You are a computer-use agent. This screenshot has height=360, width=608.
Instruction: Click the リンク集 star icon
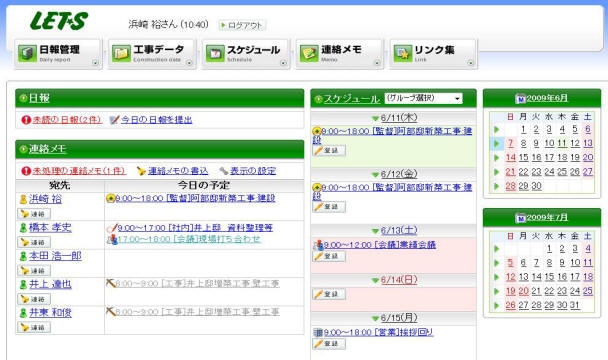(x=402, y=54)
